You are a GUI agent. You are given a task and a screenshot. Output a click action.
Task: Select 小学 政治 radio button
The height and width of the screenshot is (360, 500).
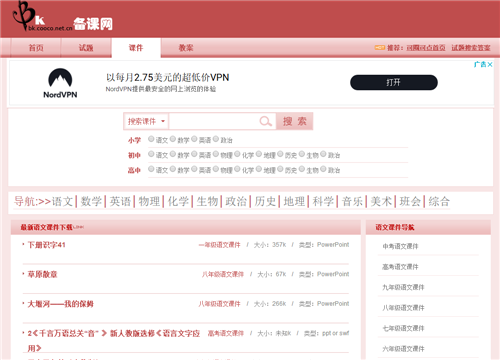tap(216, 139)
